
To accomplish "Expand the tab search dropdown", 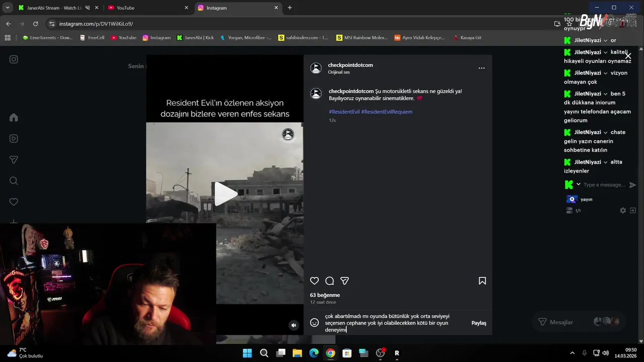I will (7, 8).
